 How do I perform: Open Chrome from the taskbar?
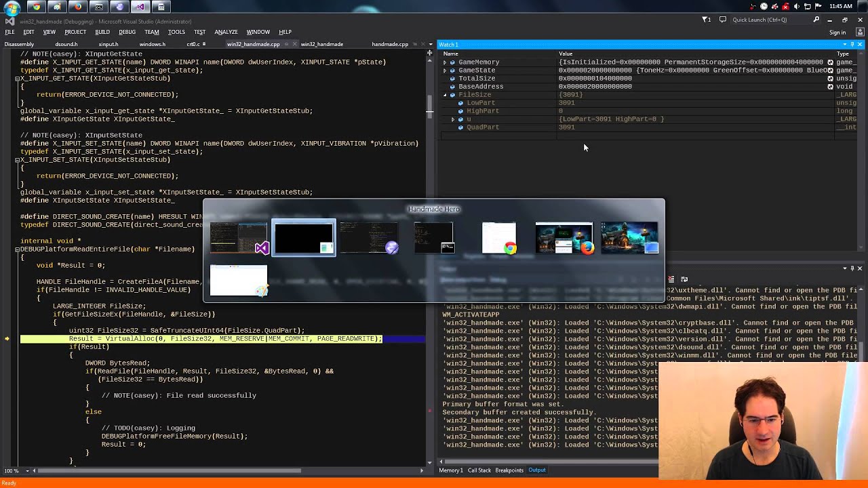36,7
